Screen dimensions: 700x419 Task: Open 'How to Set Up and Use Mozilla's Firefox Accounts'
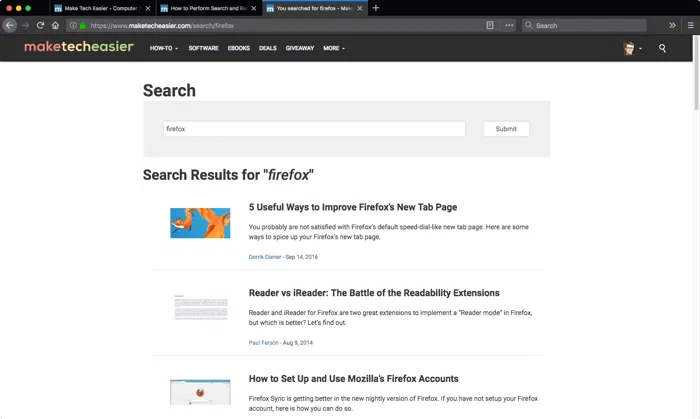pyautogui.click(x=354, y=378)
